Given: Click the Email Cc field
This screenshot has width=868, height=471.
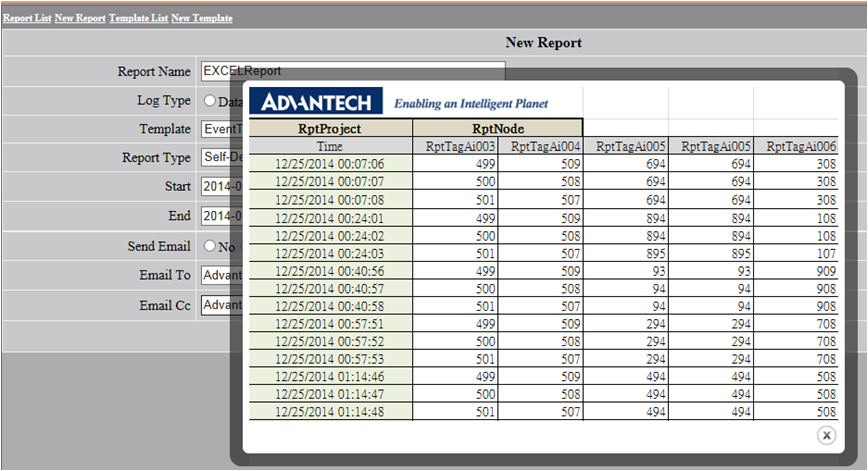Looking at the screenshot, I should pyautogui.click(x=222, y=305).
